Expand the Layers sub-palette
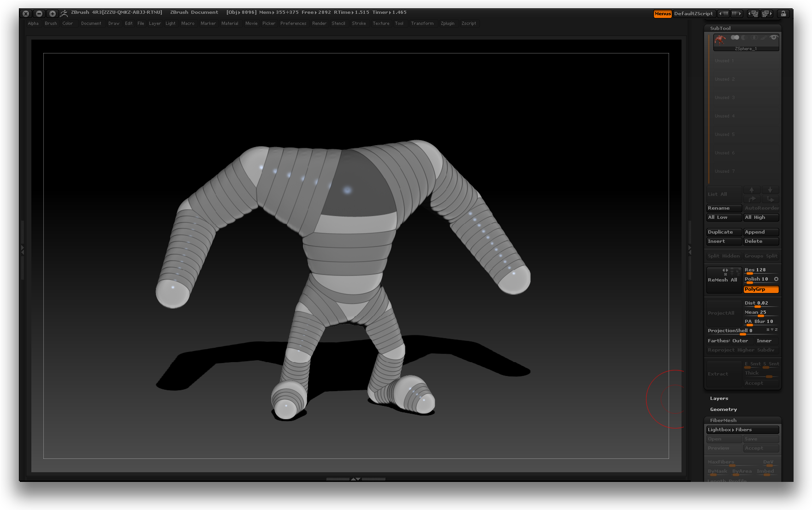812x510 pixels. (x=719, y=399)
